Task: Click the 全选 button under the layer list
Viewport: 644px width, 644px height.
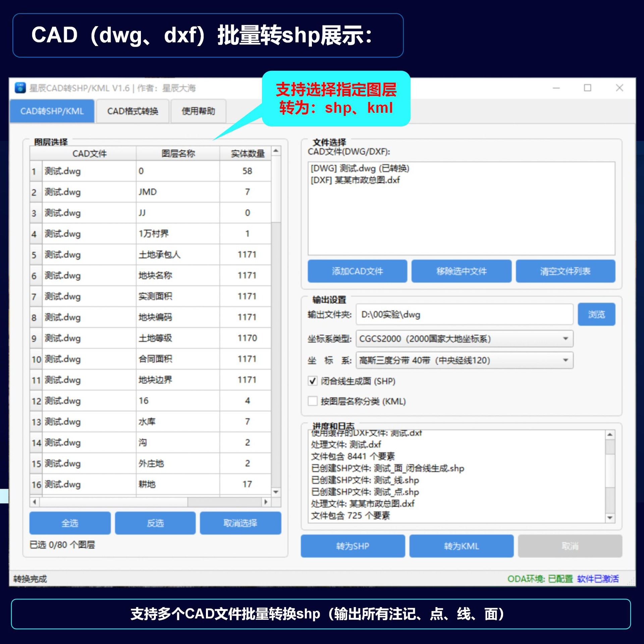Action: pos(70,523)
